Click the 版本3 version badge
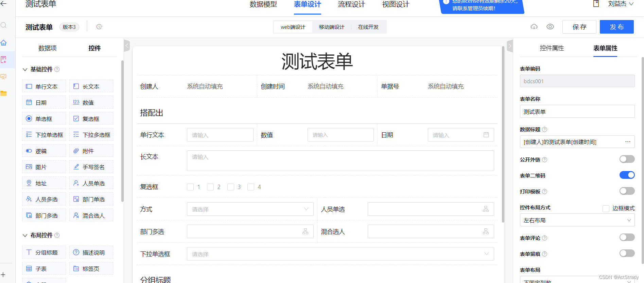 tap(69, 27)
